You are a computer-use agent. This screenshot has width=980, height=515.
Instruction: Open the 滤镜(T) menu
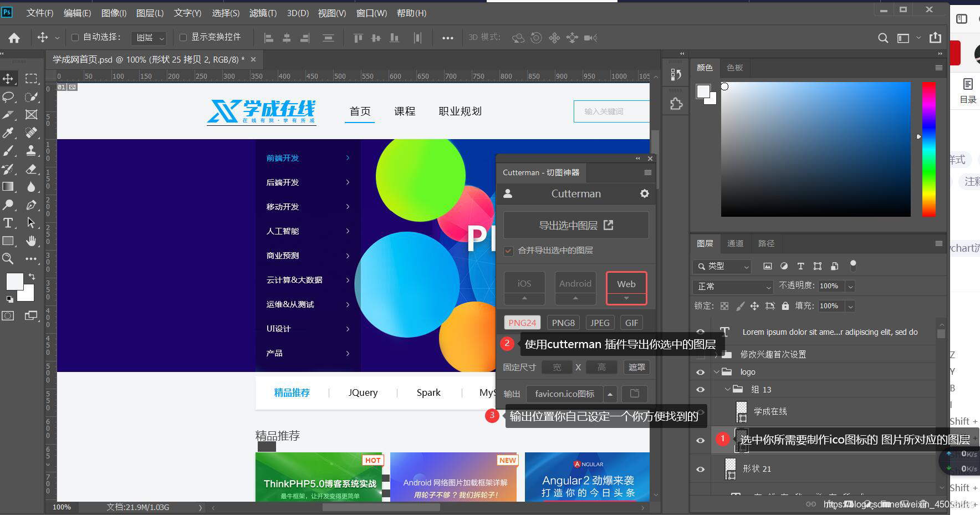(263, 13)
